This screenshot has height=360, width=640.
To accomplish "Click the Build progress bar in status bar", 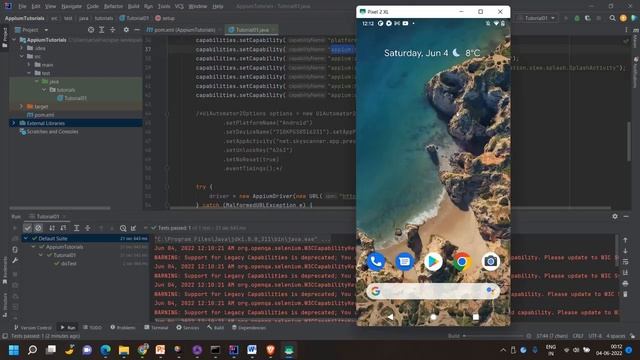I will pos(494,336).
